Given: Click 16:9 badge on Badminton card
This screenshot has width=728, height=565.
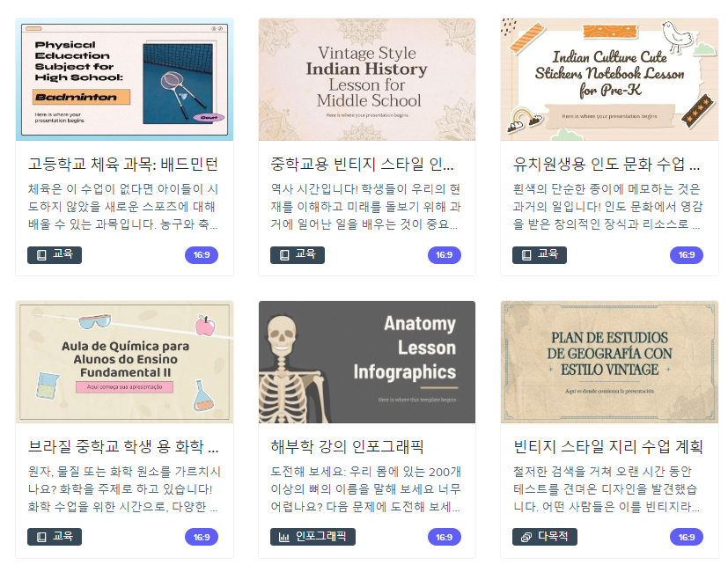Looking at the screenshot, I should click(202, 255).
